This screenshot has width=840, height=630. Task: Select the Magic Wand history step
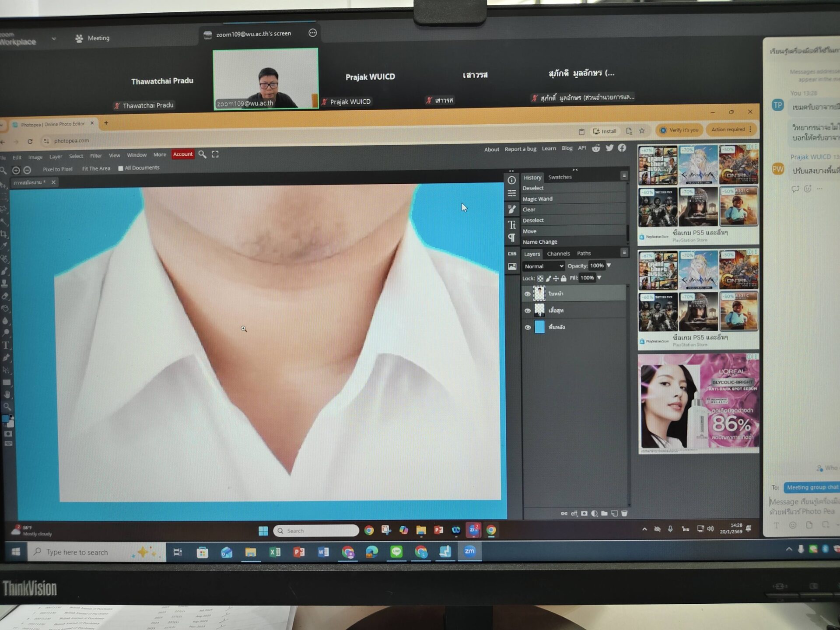click(538, 199)
